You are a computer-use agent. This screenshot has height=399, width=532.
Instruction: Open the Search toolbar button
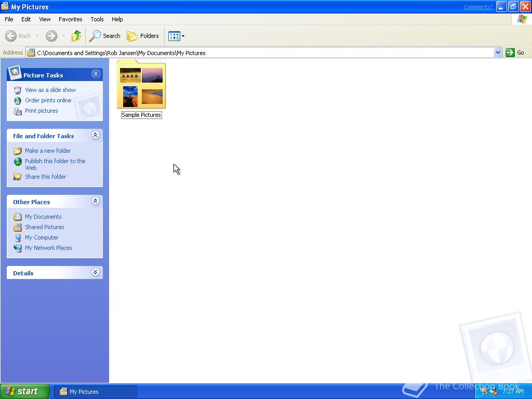pos(105,36)
